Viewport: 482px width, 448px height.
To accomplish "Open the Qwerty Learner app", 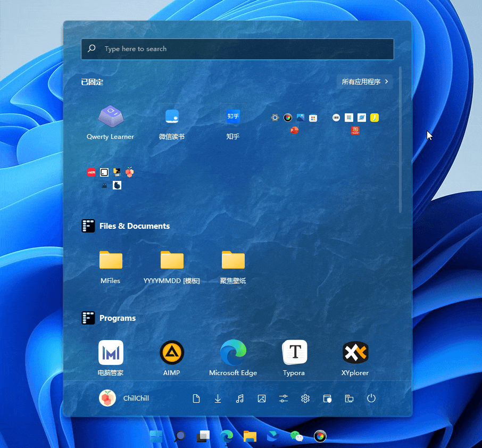I will (x=110, y=123).
